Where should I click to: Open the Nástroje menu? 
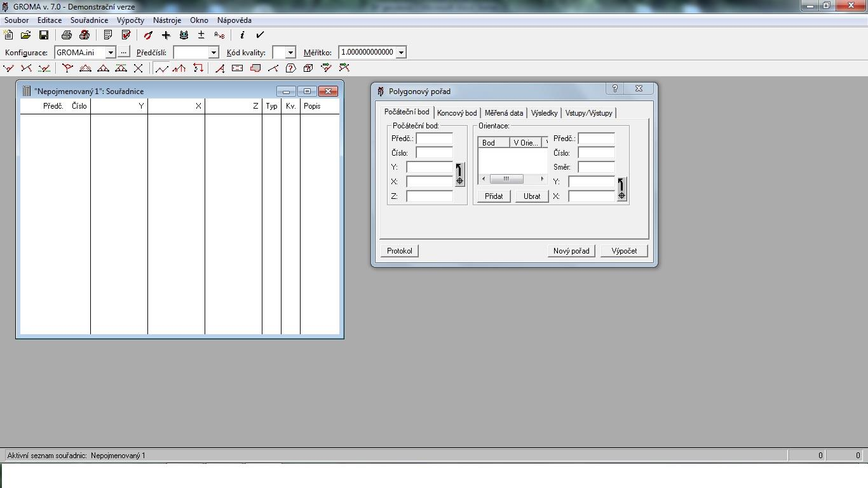coord(167,20)
